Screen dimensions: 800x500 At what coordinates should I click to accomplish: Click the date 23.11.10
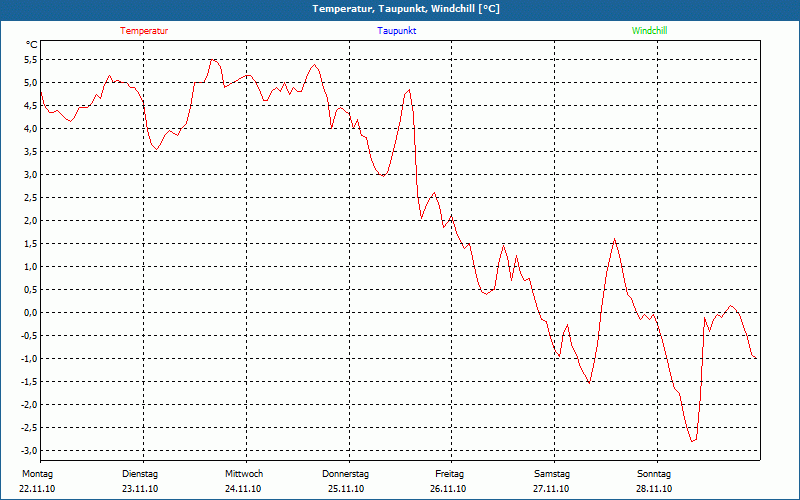point(140,489)
